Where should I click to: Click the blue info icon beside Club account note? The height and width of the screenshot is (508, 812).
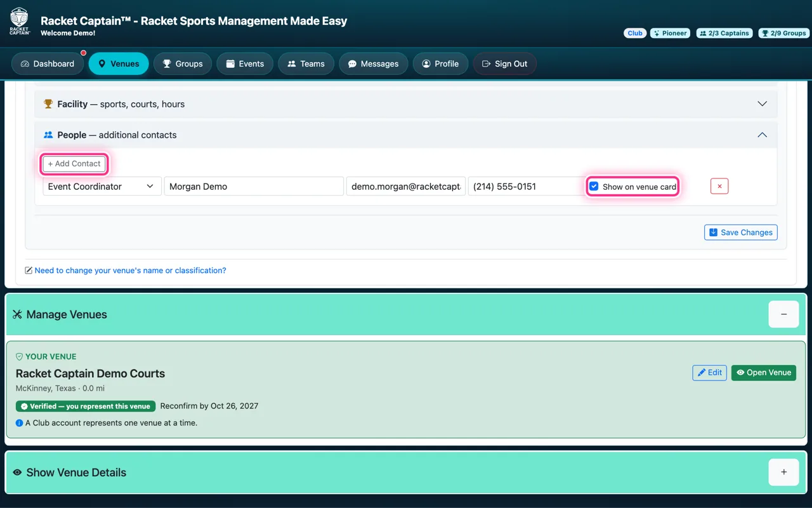click(19, 423)
